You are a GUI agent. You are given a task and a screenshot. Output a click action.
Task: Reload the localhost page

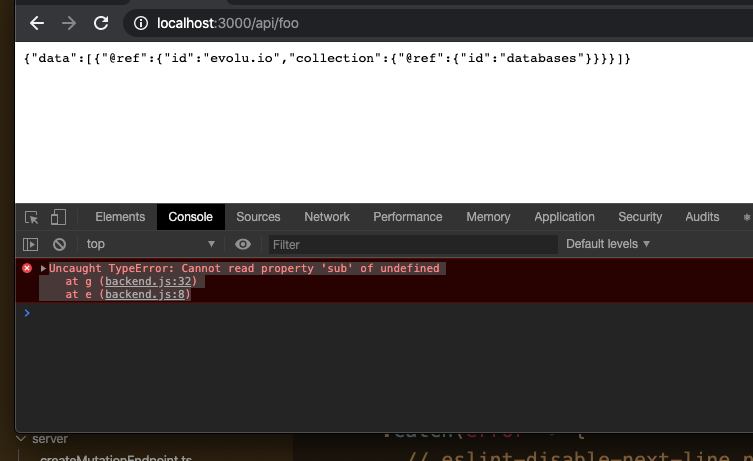(101, 23)
